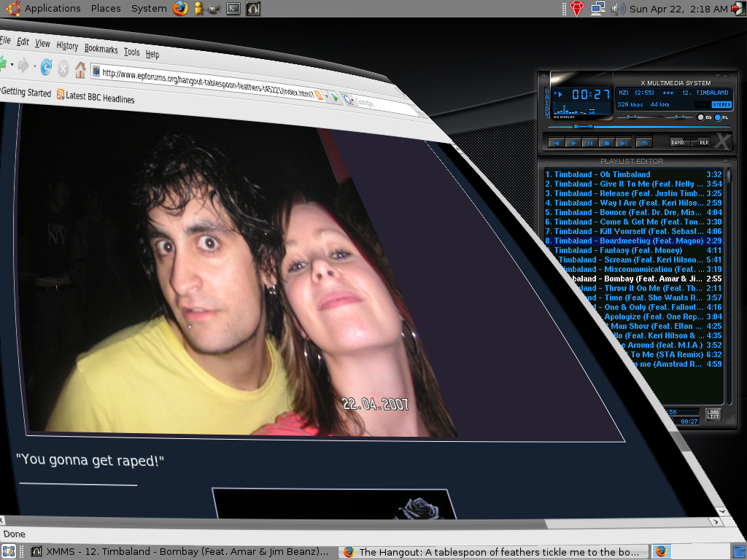The image size is (747, 560).
Task: Click the clock showing Sun Apr 22
Action: tap(678, 9)
